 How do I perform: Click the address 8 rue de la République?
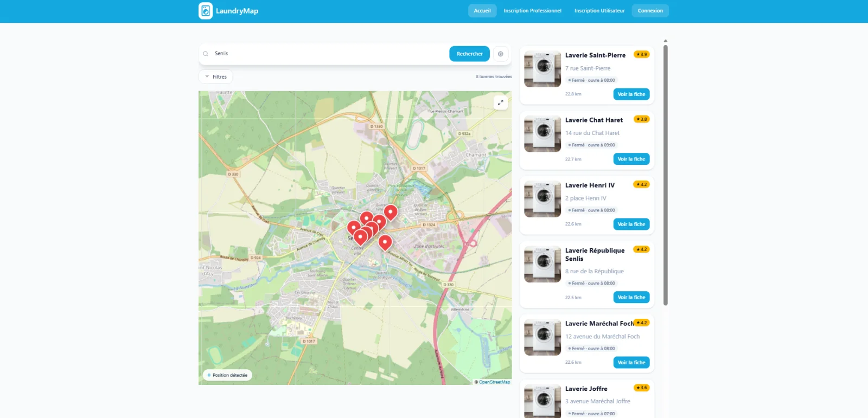click(x=595, y=272)
